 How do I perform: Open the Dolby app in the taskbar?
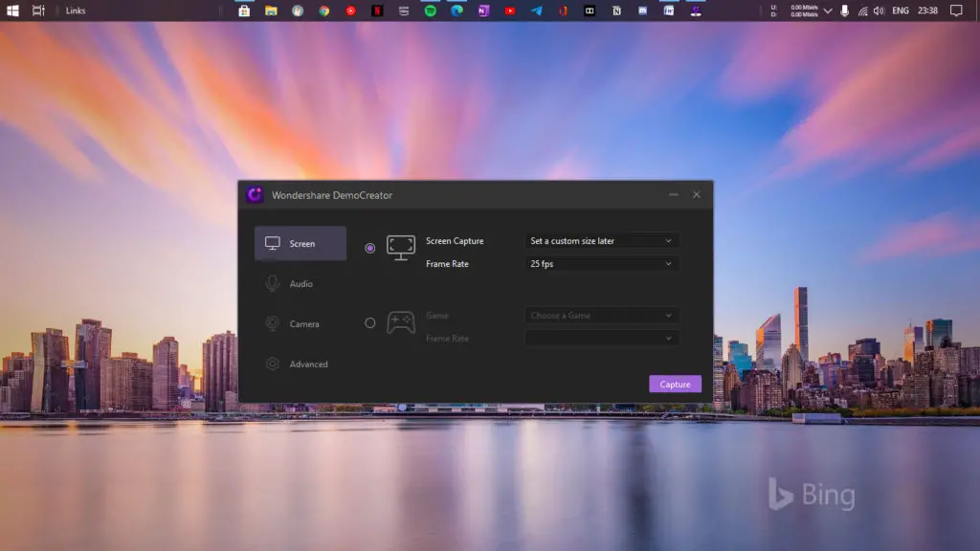(x=590, y=11)
